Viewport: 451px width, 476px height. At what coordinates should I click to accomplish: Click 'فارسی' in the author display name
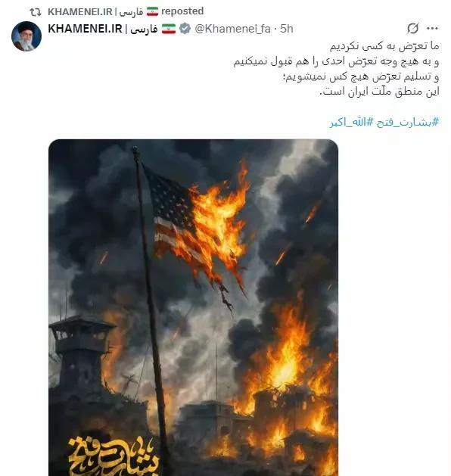point(144,30)
